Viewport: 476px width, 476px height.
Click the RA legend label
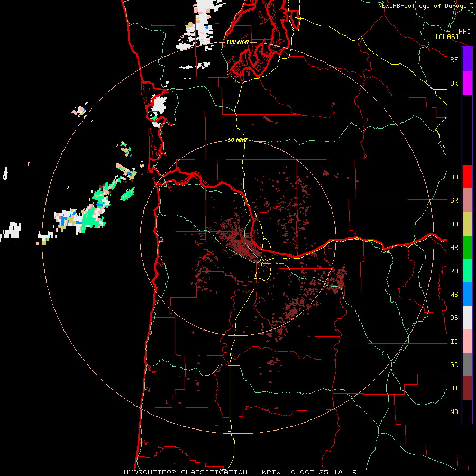pos(454,271)
